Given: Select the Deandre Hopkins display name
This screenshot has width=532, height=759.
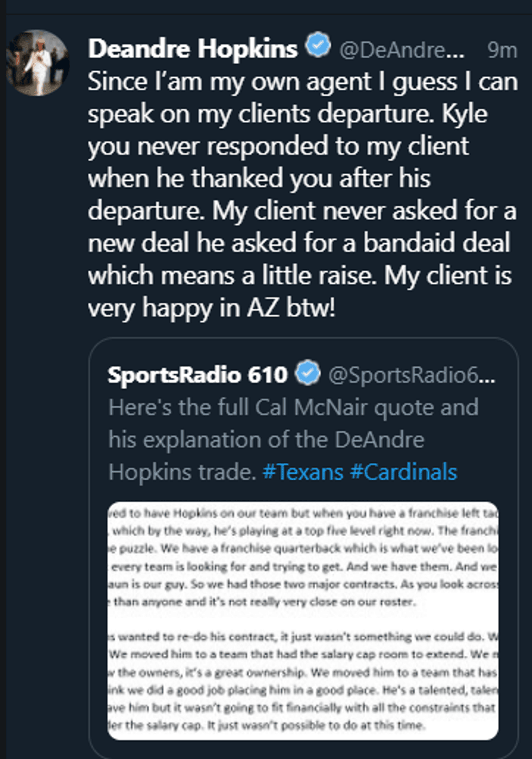Looking at the screenshot, I should [x=193, y=48].
